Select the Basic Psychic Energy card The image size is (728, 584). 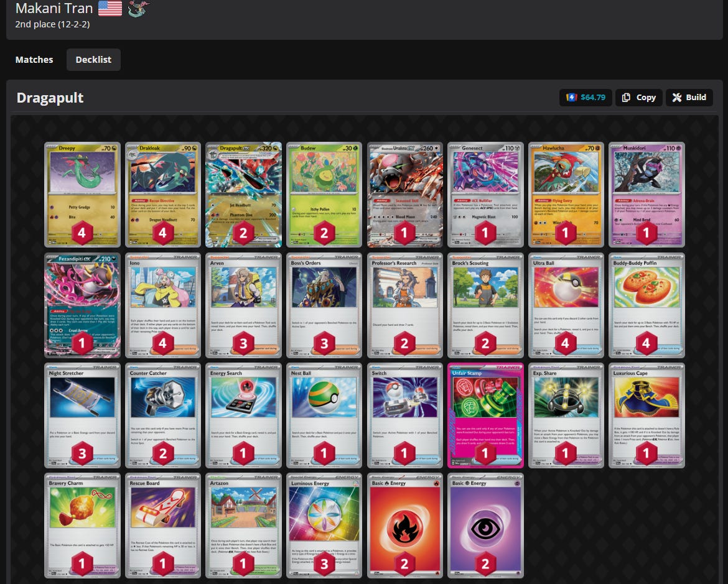485,526
